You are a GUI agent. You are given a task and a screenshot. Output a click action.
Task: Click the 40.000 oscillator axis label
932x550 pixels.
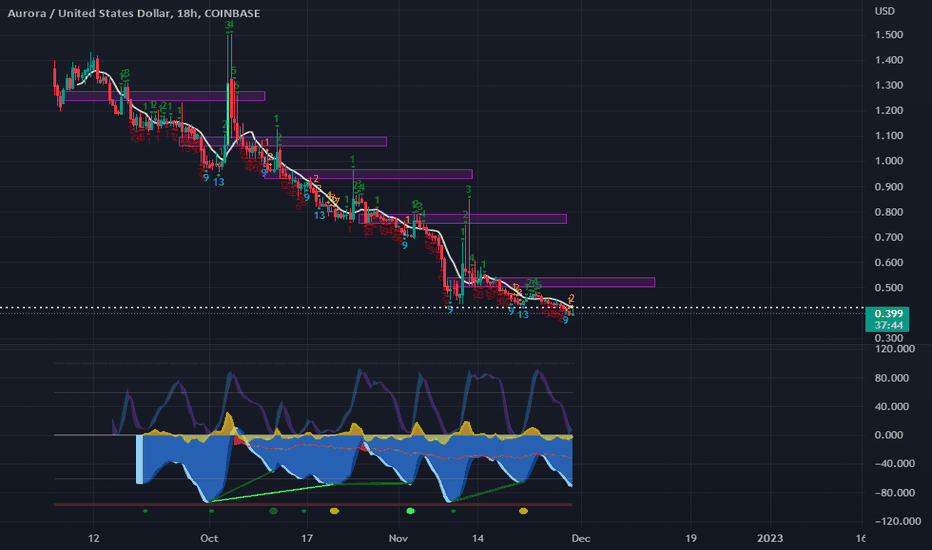[892, 407]
